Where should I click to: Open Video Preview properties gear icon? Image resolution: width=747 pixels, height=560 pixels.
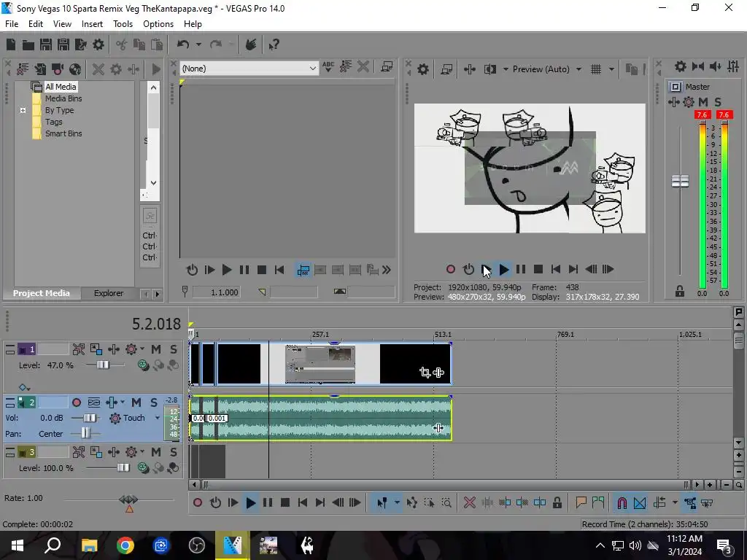tap(423, 69)
